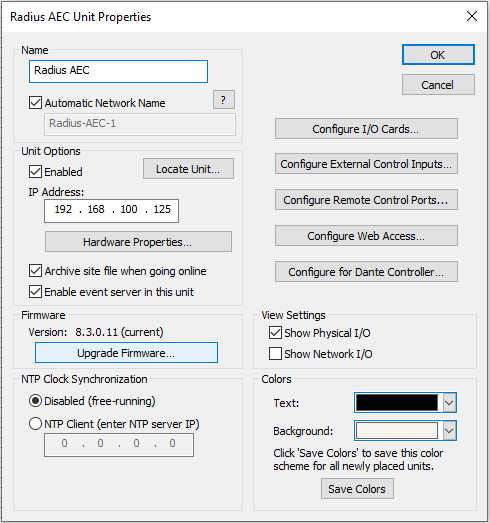This screenshot has width=490, height=523.
Task: Click the 'View Settings' group label
Action: (294, 315)
